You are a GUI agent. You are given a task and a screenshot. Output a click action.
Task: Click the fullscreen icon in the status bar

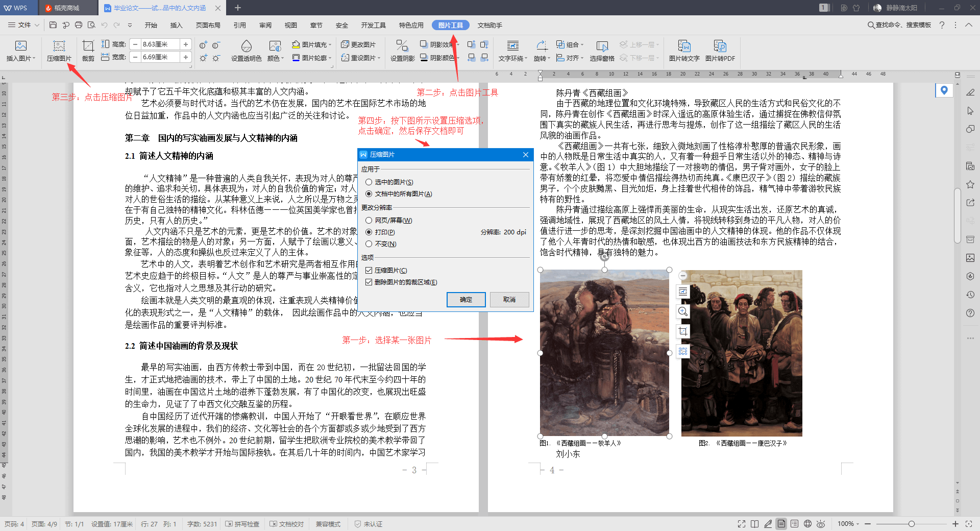pyautogui.click(x=742, y=524)
